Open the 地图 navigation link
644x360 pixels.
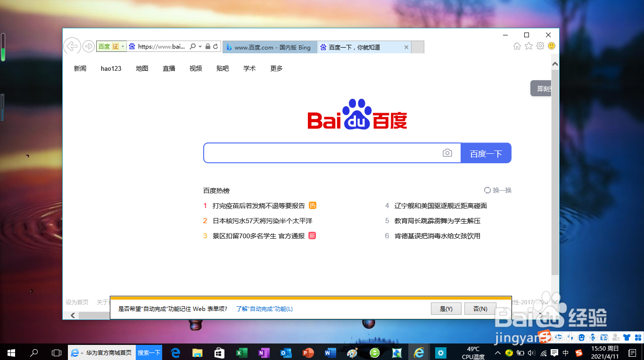click(142, 68)
